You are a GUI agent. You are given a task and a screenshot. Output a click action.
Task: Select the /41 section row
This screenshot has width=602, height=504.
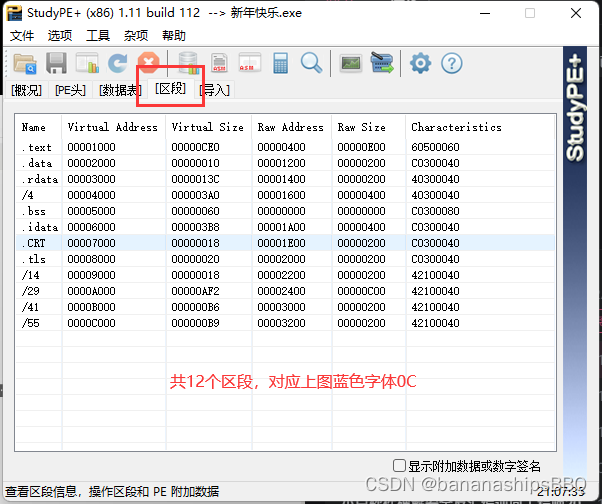[285, 307]
